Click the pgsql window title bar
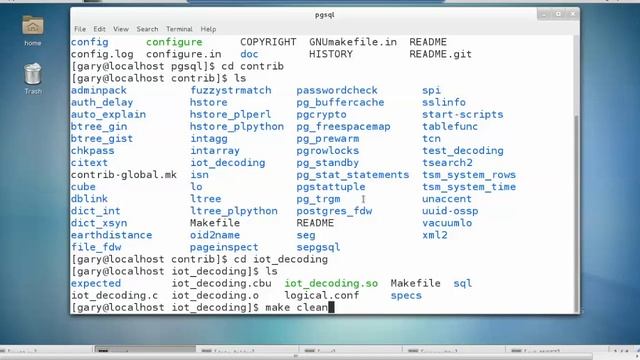The height and width of the screenshot is (360, 640). [x=324, y=15]
